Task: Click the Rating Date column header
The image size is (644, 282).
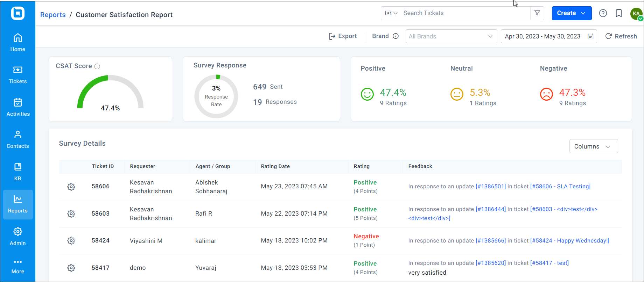Action: [275, 166]
